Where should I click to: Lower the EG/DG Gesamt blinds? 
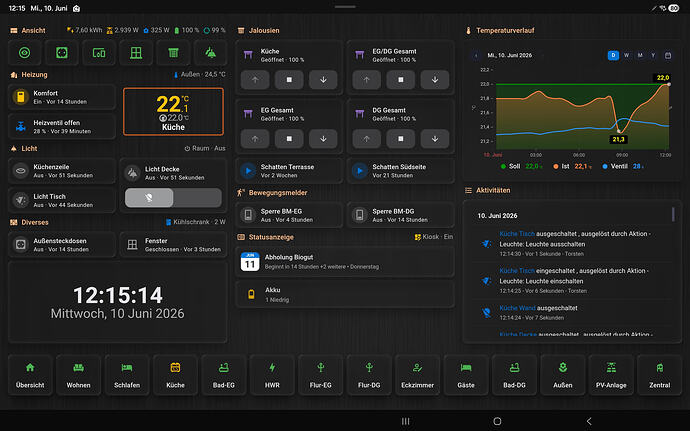[x=435, y=80]
